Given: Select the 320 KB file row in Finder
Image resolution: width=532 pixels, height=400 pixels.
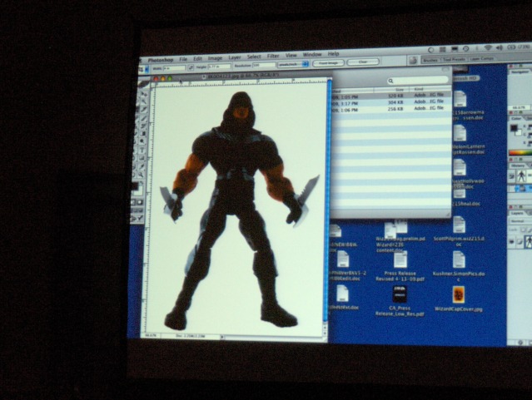Looking at the screenshot, I should [390, 96].
